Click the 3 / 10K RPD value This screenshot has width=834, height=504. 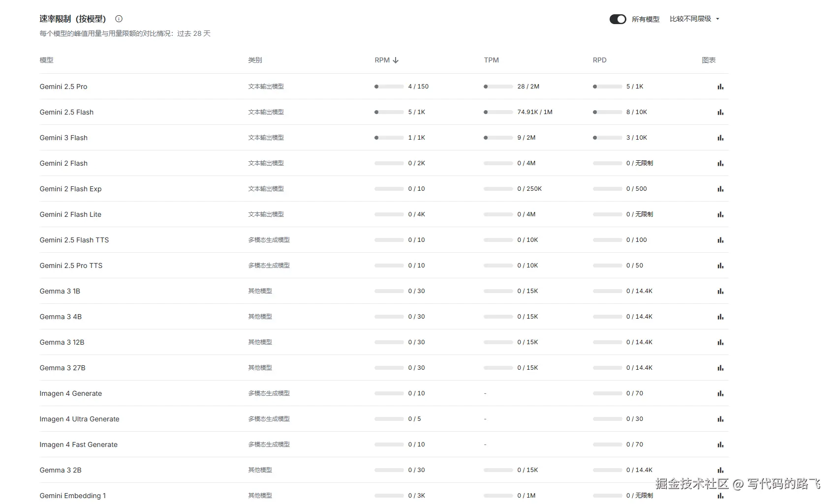pos(637,138)
